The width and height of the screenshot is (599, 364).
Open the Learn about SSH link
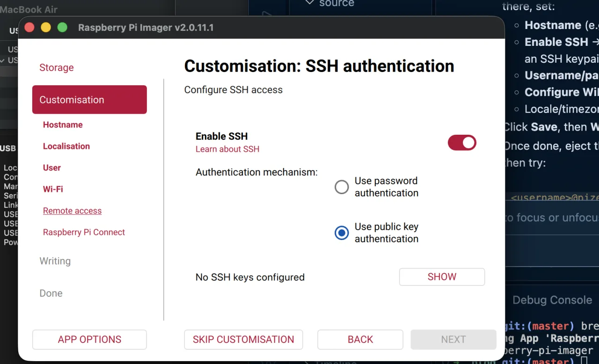pos(227,149)
